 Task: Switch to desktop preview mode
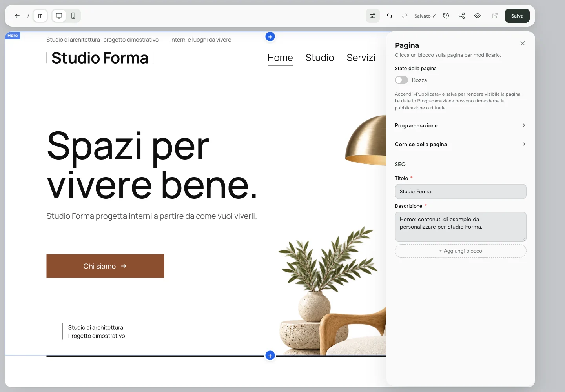point(59,16)
